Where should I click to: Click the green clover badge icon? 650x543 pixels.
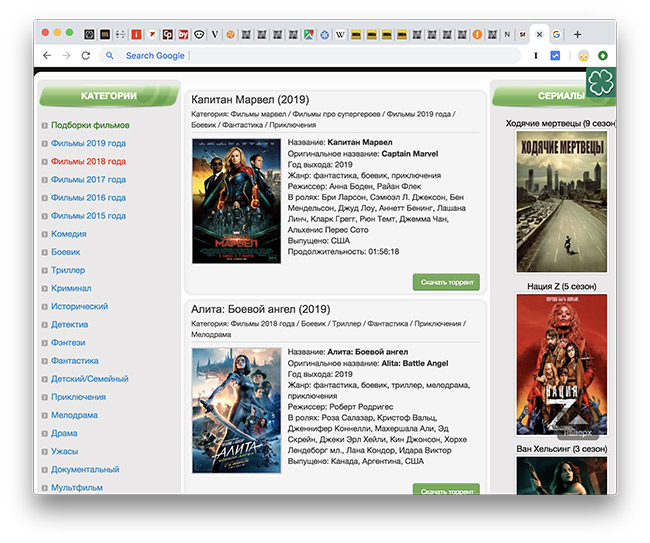[601, 82]
